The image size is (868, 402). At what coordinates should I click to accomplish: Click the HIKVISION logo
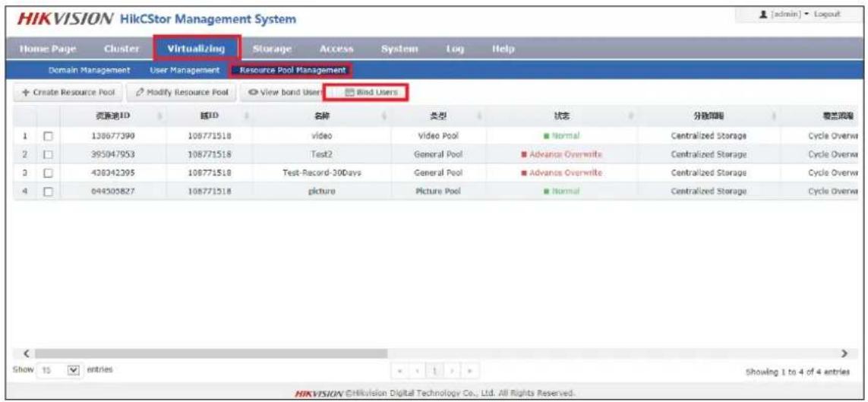[65, 19]
